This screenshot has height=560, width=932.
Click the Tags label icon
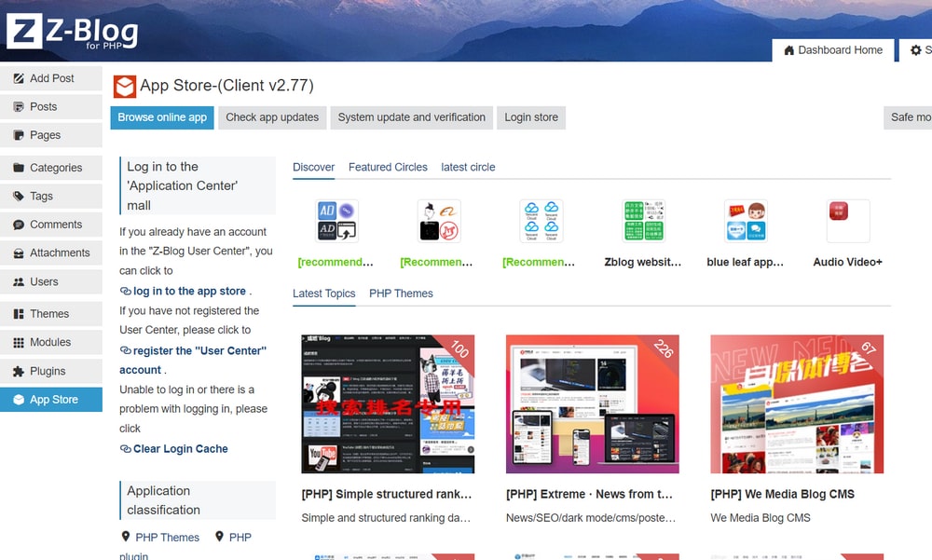19,197
